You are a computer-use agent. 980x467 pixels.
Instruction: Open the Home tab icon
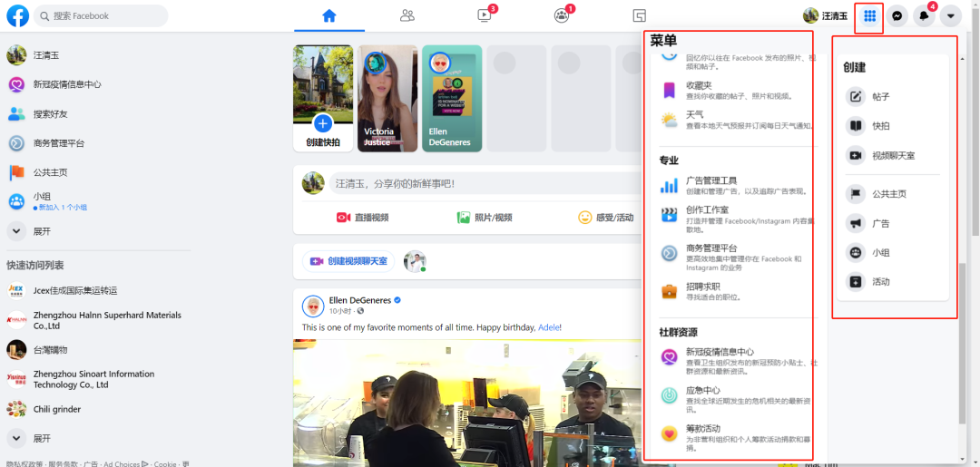pyautogui.click(x=329, y=15)
